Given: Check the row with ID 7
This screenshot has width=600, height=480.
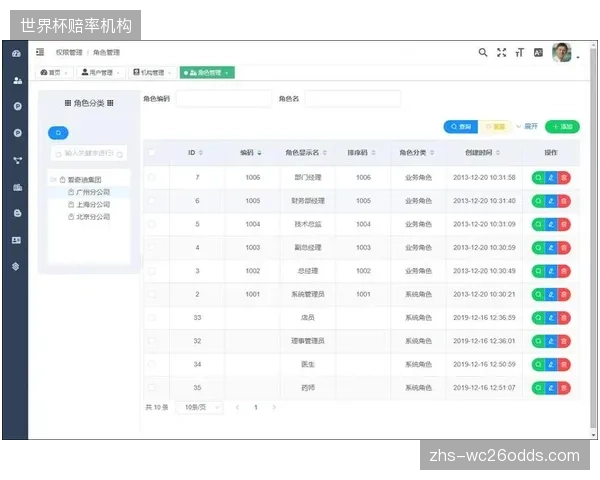Looking at the screenshot, I should point(152,177).
